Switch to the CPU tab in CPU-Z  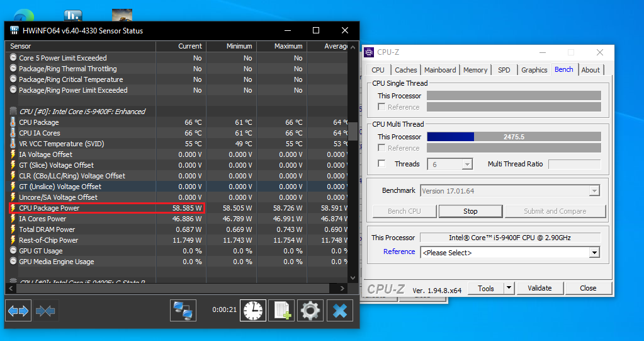(x=378, y=70)
